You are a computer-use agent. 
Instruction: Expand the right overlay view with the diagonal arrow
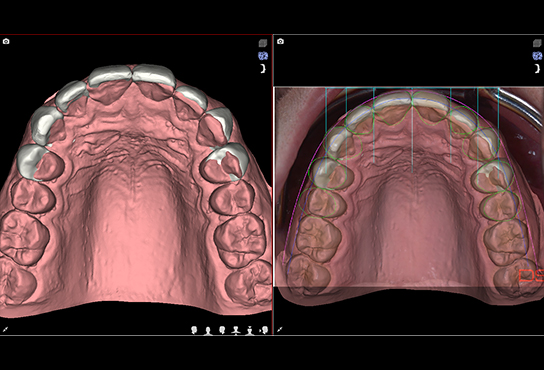pos(280,329)
